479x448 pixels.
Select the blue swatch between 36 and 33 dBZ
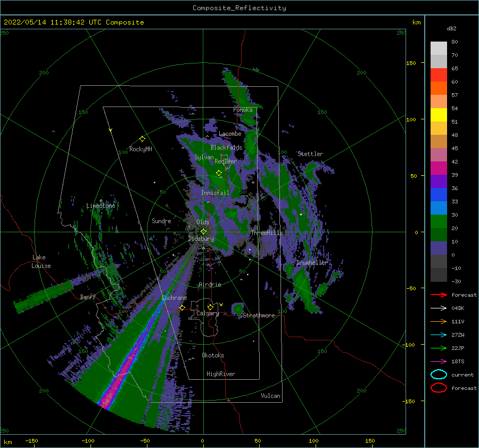click(439, 195)
